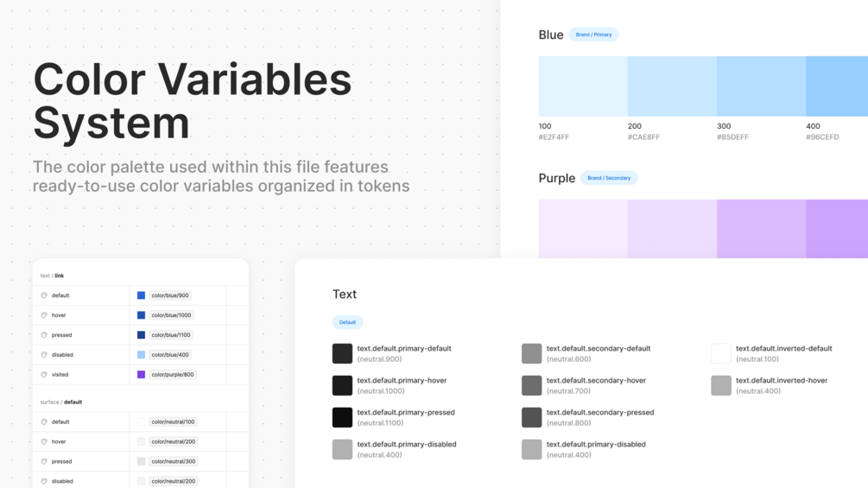Click the palette icon on text/link hover row

(x=44, y=315)
